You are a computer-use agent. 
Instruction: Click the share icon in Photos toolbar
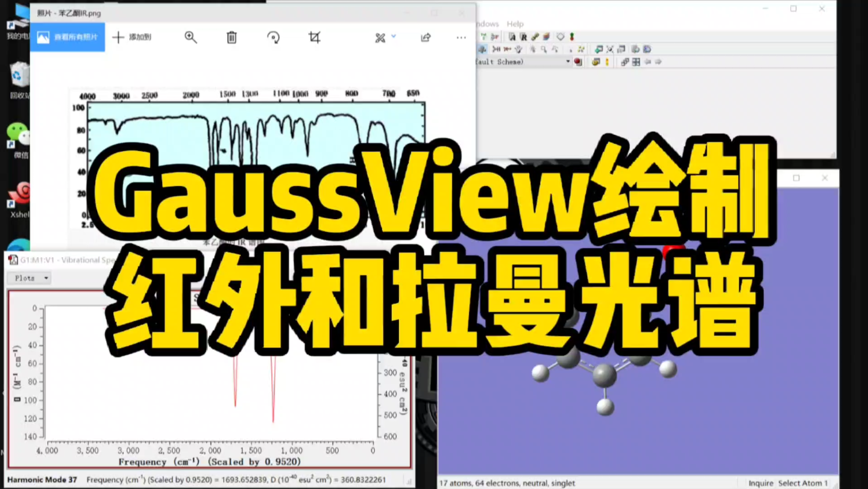pos(426,37)
